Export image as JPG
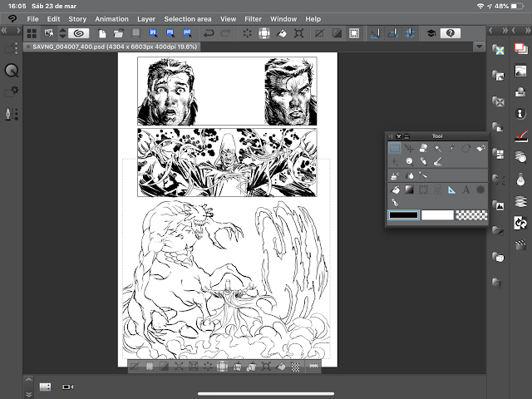This screenshot has height=399, width=532. click(x=153, y=33)
